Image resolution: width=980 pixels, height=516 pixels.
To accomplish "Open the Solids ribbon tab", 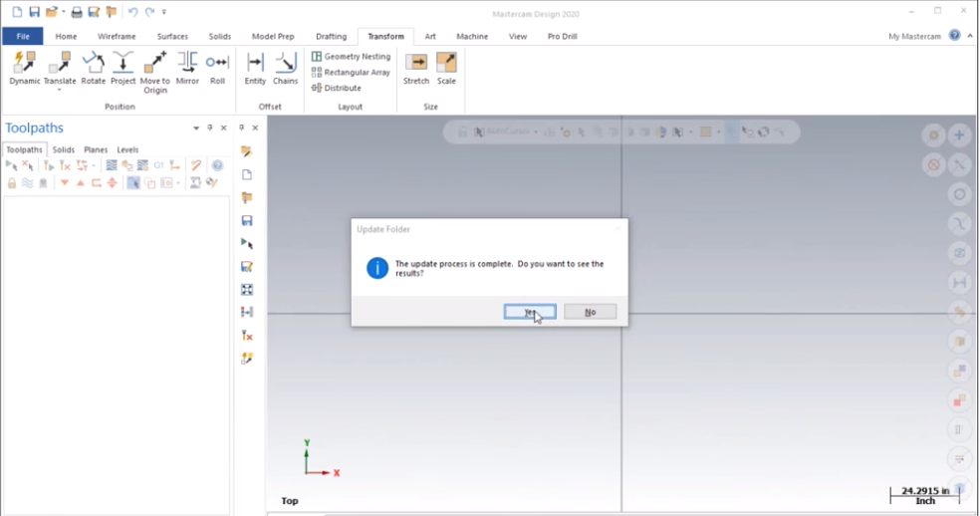I will [x=219, y=36].
